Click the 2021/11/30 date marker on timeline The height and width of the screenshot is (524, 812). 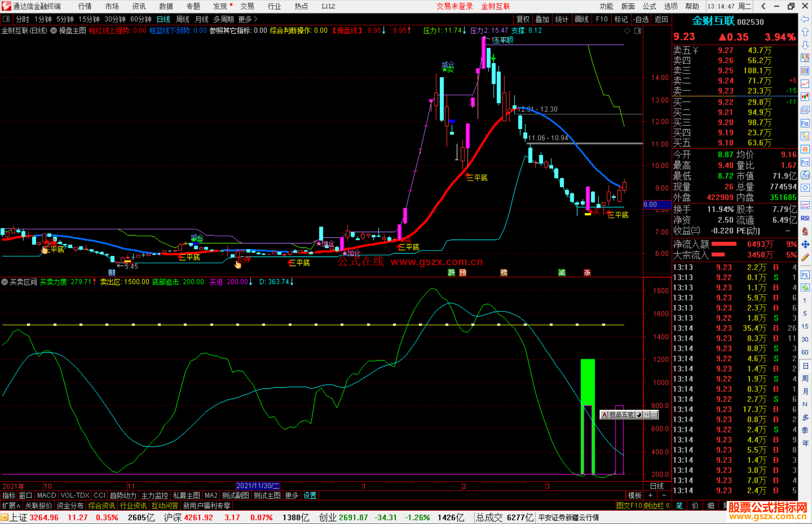pos(258,486)
